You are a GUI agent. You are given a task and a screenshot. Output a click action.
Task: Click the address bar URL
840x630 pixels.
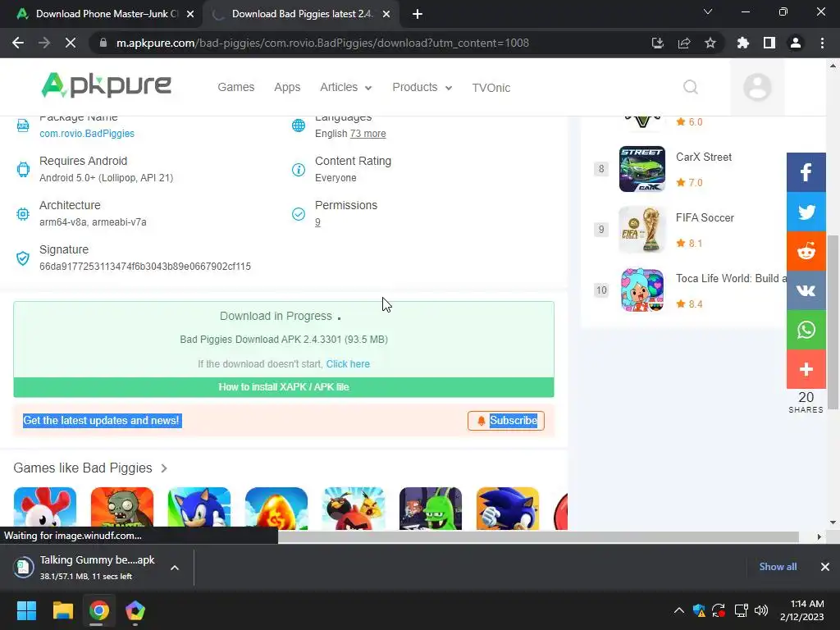(x=322, y=43)
